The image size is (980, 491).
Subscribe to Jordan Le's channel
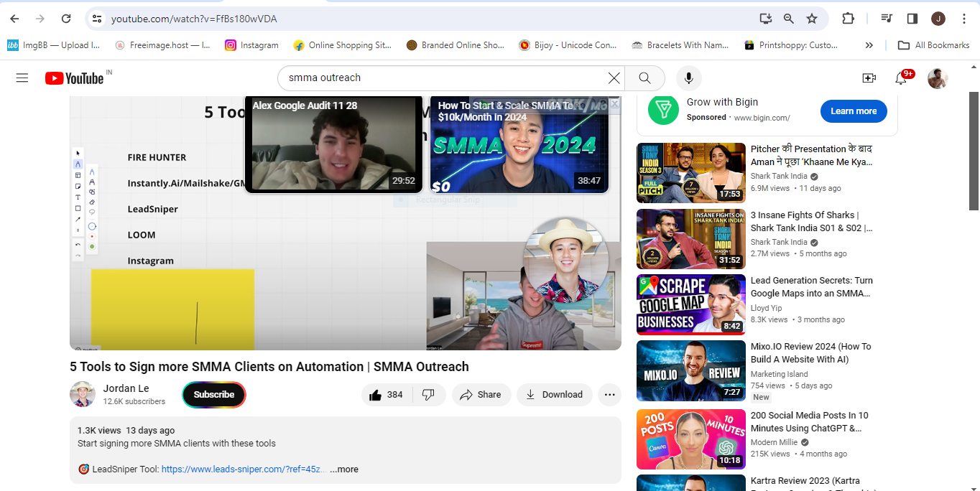coord(214,395)
